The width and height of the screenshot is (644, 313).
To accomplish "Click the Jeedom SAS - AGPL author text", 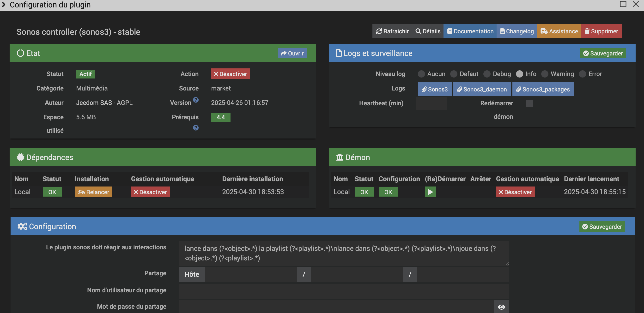I will click(x=104, y=103).
